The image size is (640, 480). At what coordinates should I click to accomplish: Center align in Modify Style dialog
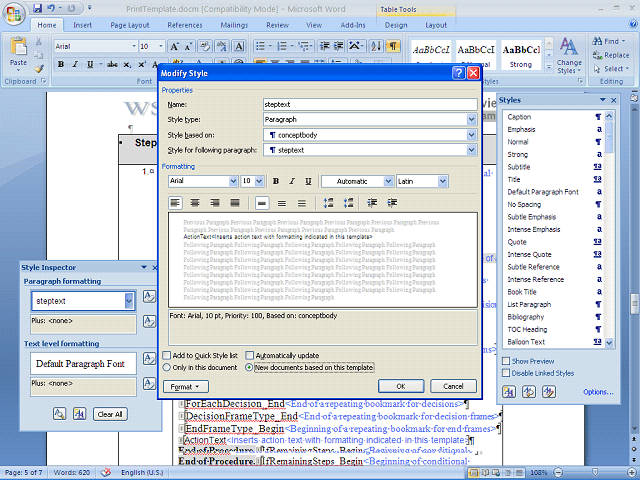[195, 203]
